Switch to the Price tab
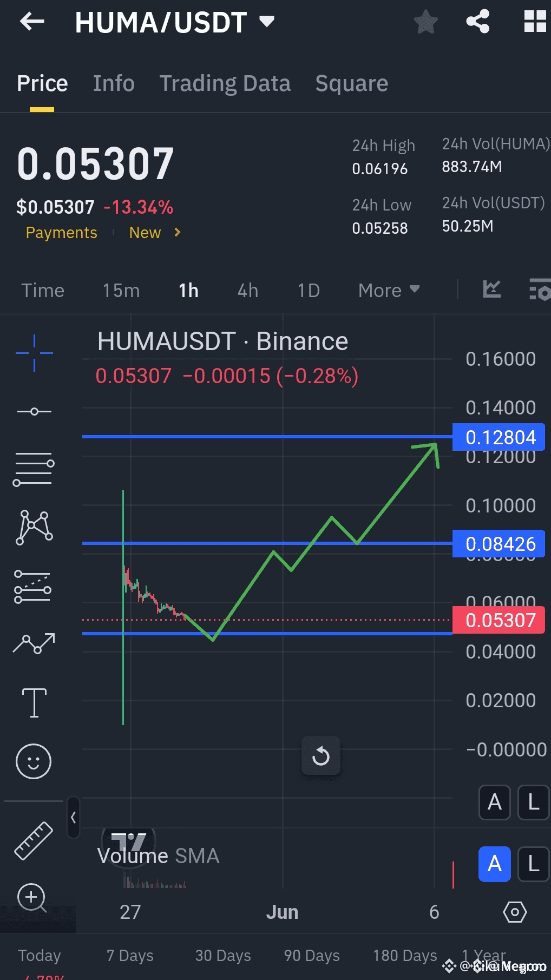The height and width of the screenshot is (980, 551). (x=42, y=83)
